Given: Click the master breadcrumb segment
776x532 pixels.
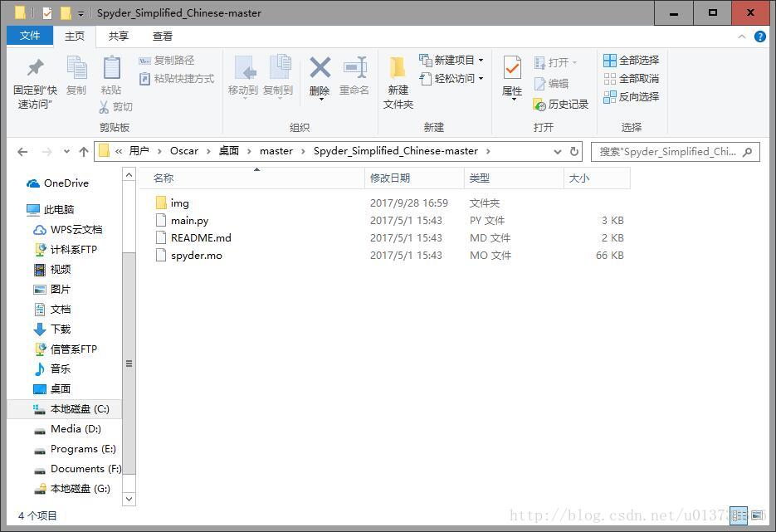Looking at the screenshot, I should [276, 151].
